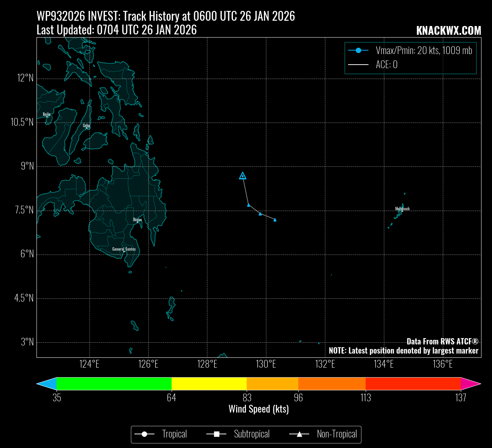The image size is (492, 448).
Task: Click the blue left arrow of colorbar
Action: (47, 384)
